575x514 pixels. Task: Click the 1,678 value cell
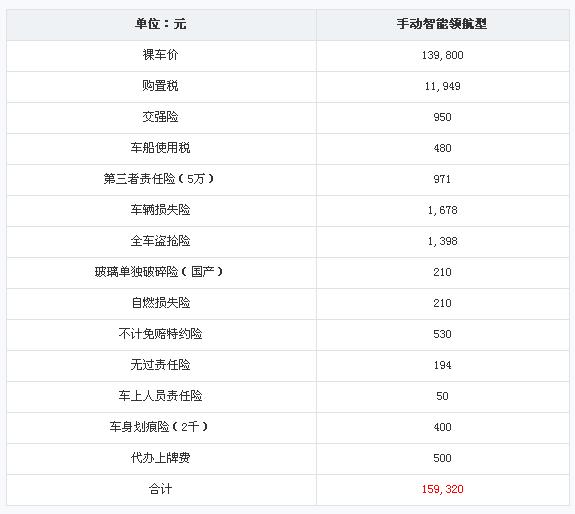[x=442, y=210]
